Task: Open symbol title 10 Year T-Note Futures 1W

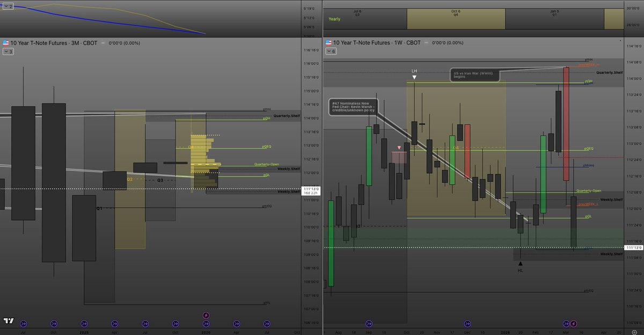Action: click(x=377, y=42)
